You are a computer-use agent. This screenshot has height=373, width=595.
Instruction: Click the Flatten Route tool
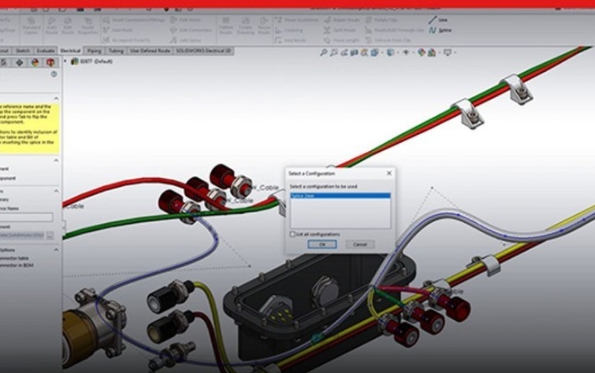click(x=226, y=26)
